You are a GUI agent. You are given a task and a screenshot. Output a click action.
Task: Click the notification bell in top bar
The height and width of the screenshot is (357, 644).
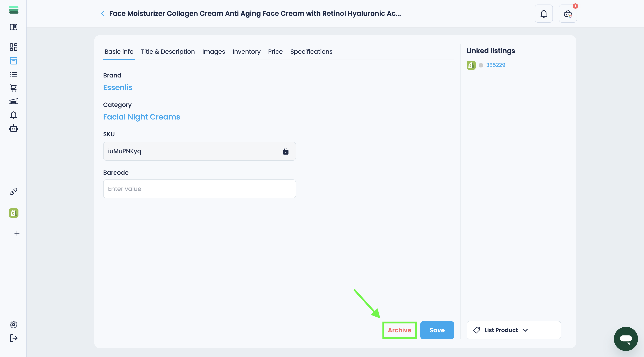point(543,14)
